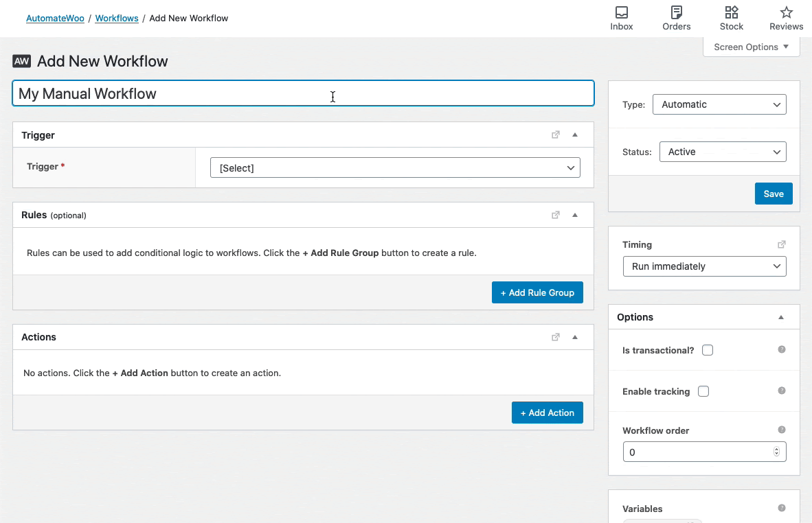The width and height of the screenshot is (812, 523).
Task: Go to AutomateWoo breadcrumb link
Action: coord(55,18)
